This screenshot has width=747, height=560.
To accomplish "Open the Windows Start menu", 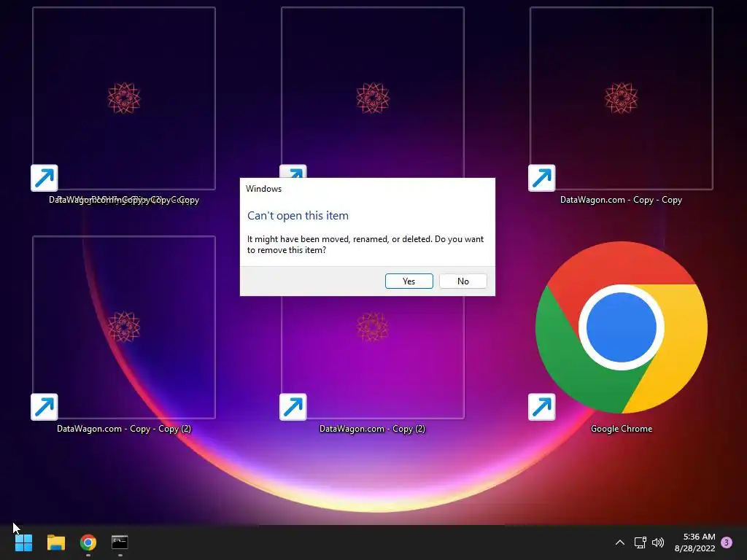I will tap(23, 542).
